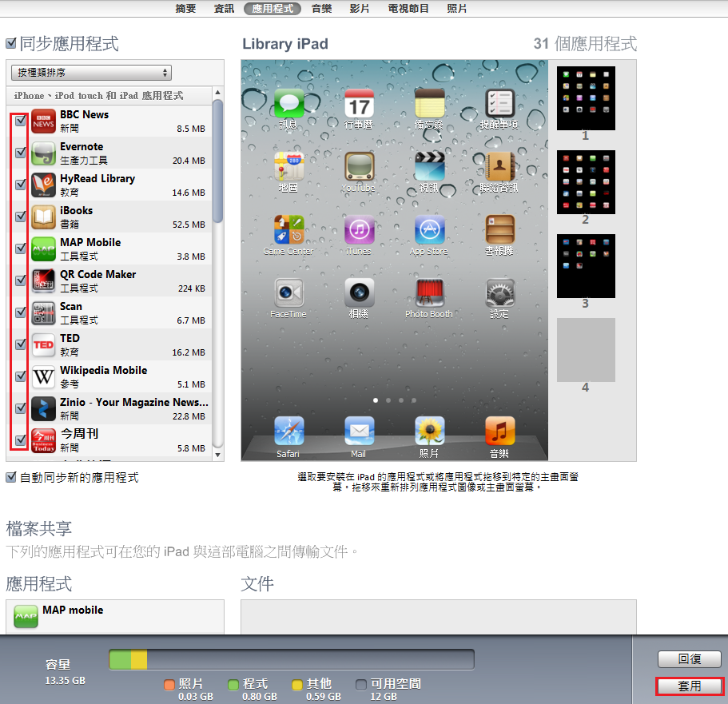
Task: Click the Evernote elephant icon
Action: [44, 153]
